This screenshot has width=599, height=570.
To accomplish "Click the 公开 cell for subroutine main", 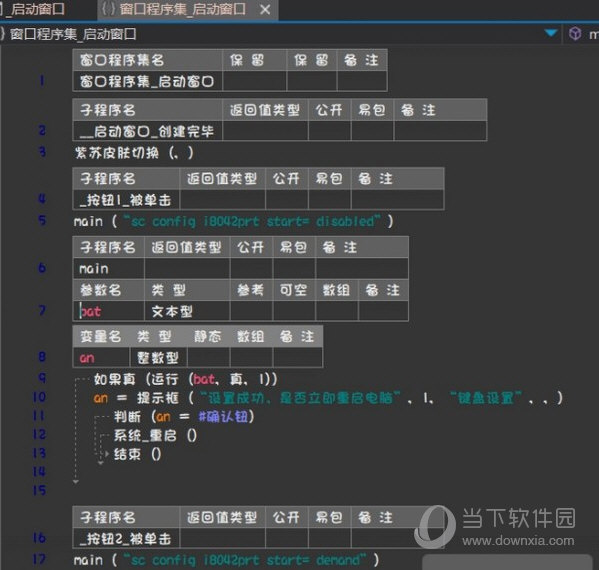I will (x=251, y=269).
